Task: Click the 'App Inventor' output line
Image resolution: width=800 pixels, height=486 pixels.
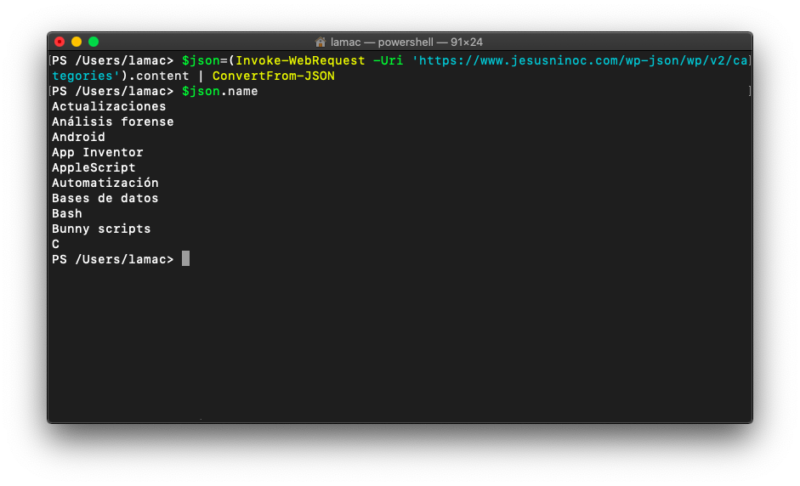Action: (97, 152)
